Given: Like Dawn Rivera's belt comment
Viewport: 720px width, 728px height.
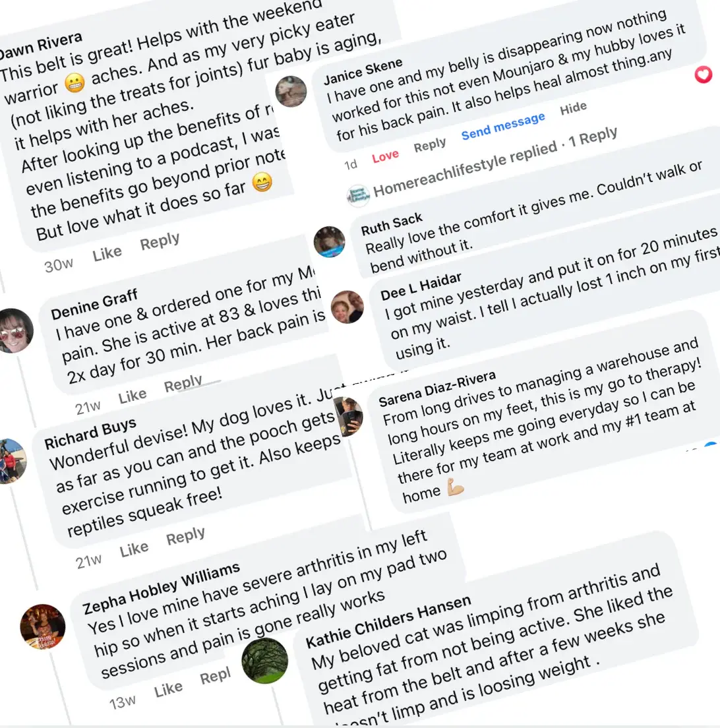Looking at the screenshot, I should (107, 254).
